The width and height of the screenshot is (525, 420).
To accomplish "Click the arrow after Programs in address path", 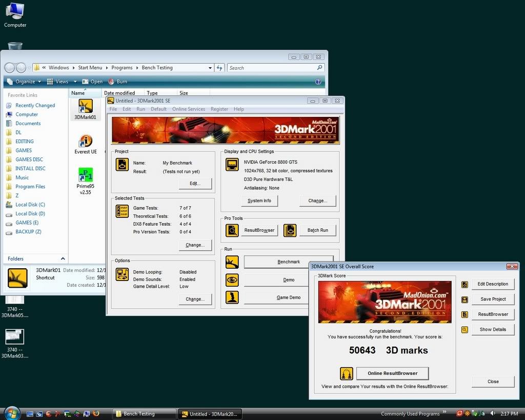I will (137, 68).
